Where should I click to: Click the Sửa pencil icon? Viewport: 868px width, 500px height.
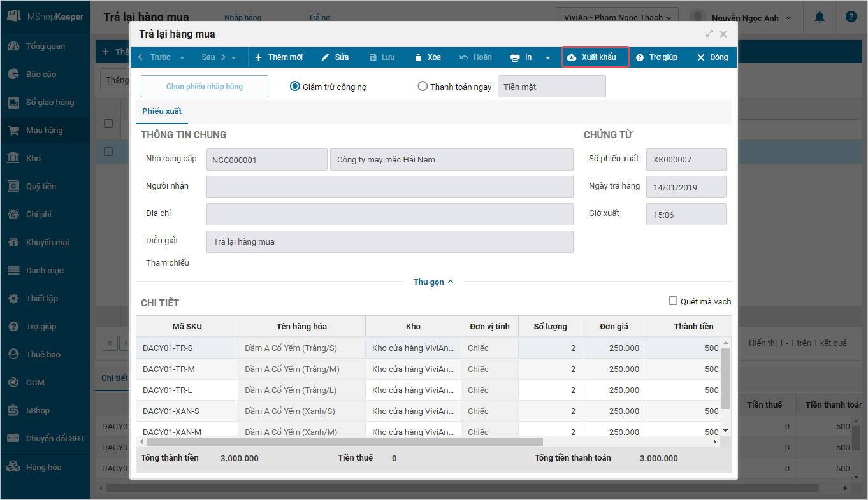(x=325, y=57)
